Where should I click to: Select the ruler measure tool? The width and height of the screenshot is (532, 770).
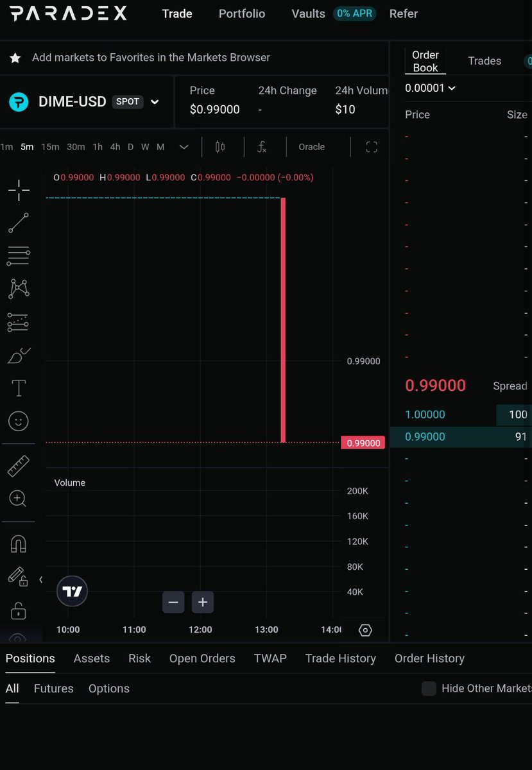[x=19, y=466]
